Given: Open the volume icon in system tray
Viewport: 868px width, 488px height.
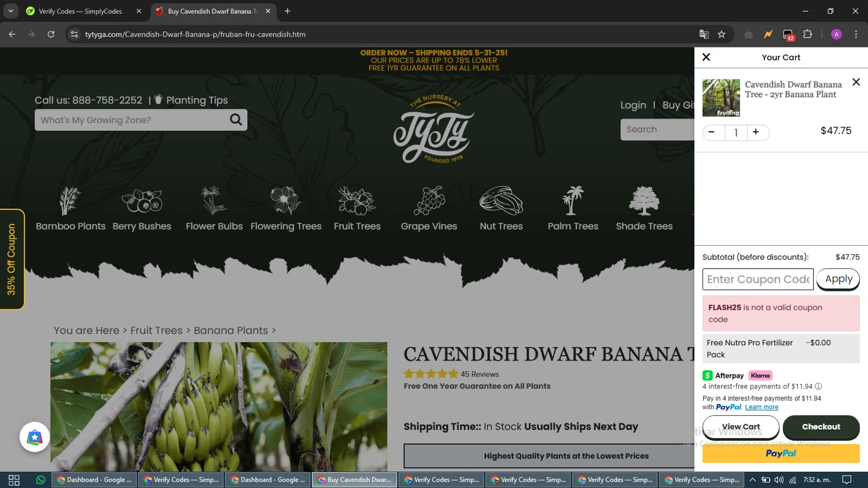Looking at the screenshot, I should point(779,480).
